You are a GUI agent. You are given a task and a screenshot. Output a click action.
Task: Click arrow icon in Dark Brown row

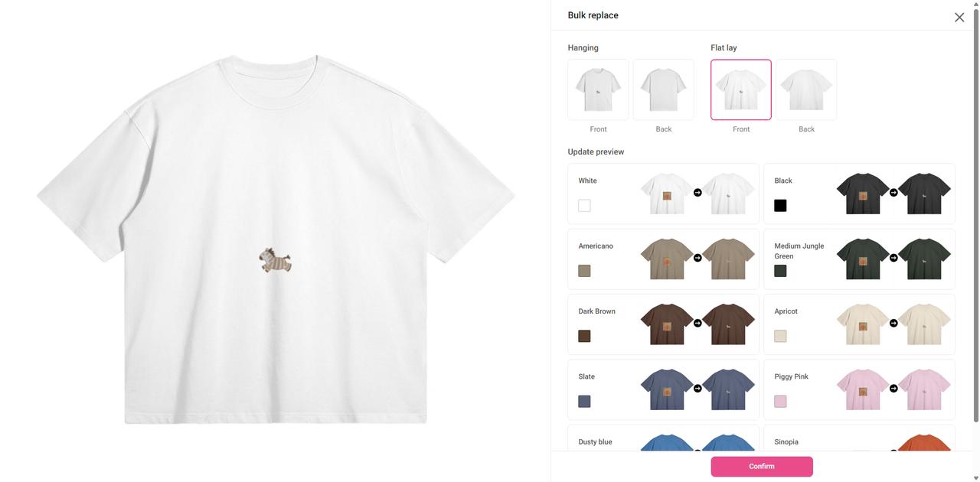697,323
